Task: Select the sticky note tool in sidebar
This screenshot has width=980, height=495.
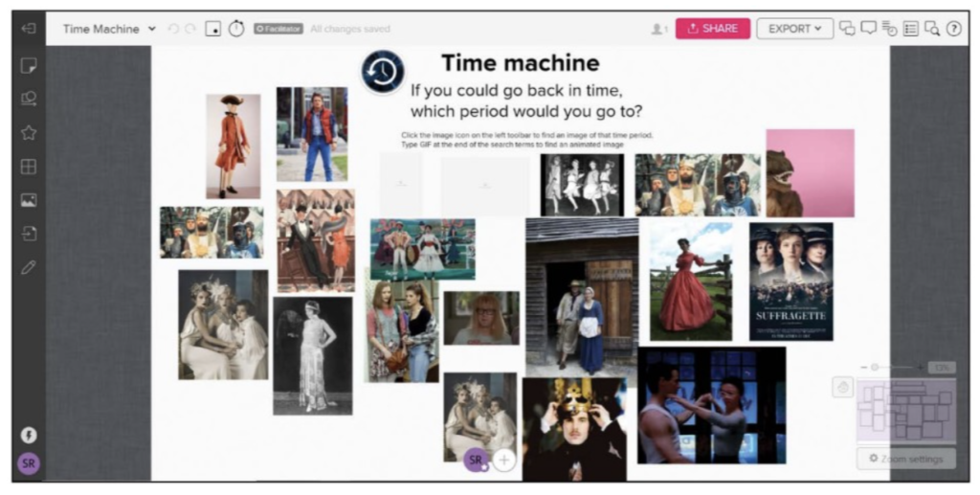Action: pos(29,65)
